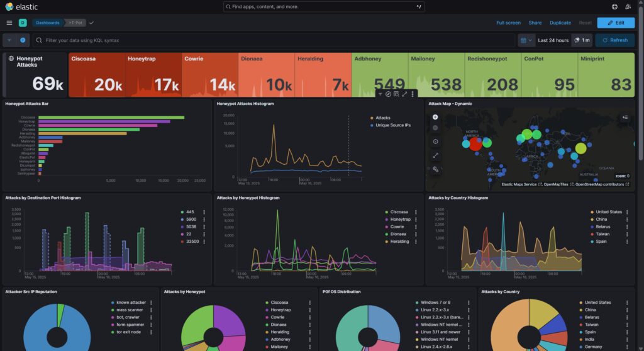This screenshot has height=351, width=644.
Task: Open Attack Map tools wrench icon
Action: pos(435,169)
